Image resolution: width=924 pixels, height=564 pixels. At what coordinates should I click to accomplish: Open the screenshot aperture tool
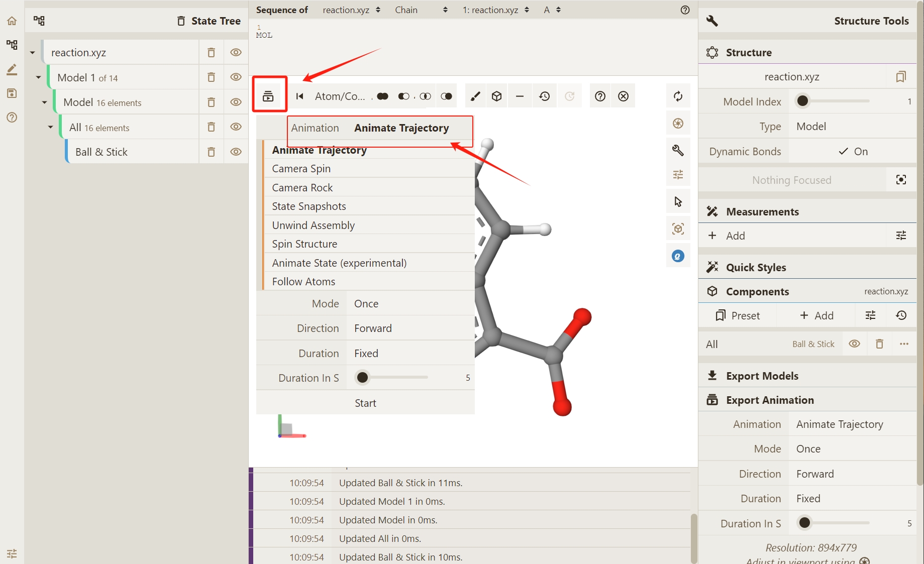pos(678,124)
